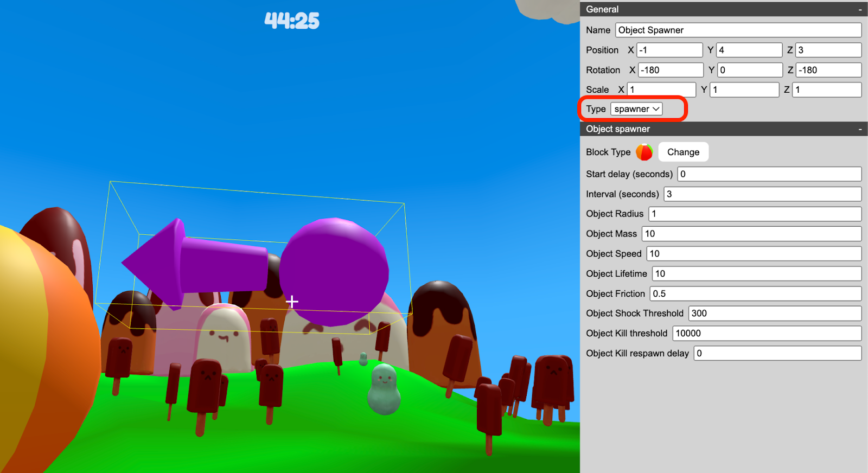Screen dimensions: 868x473
Task: Click the purple sphere of the spawner
Action: pos(334,272)
